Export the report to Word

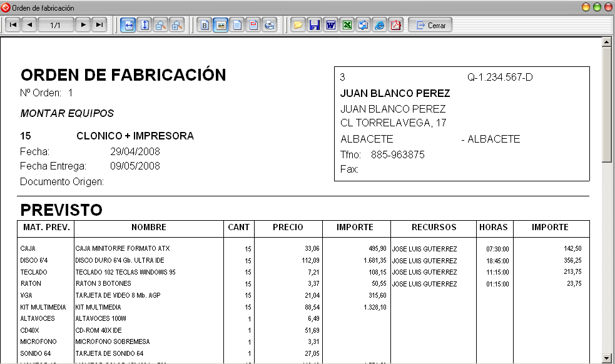click(x=331, y=26)
